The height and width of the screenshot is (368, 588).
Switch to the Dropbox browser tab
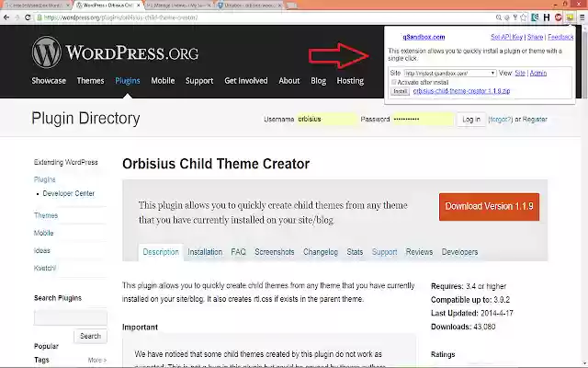(x=248, y=6)
